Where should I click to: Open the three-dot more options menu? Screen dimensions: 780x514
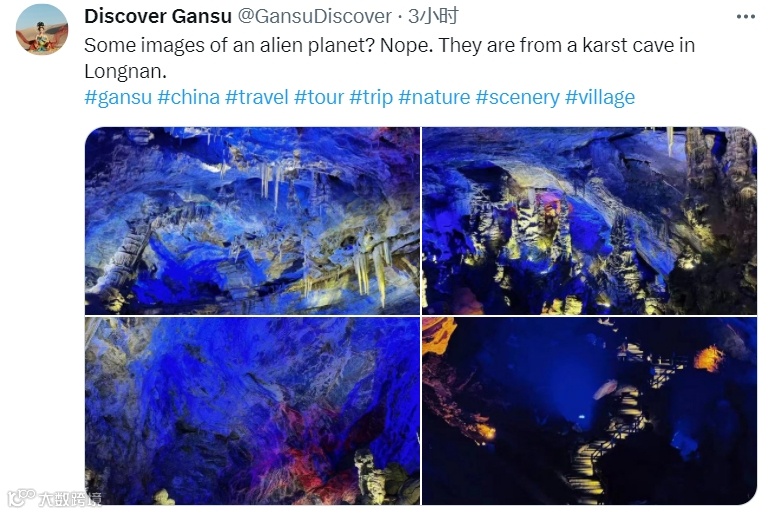pyautogui.click(x=745, y=17)
